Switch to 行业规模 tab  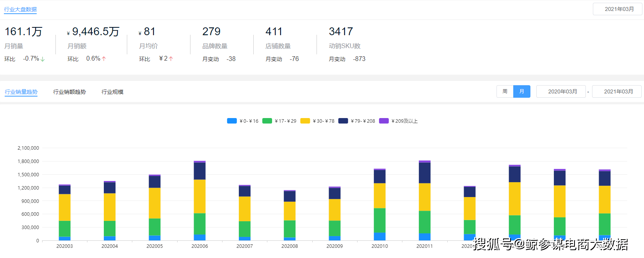[x=112, y=92]
